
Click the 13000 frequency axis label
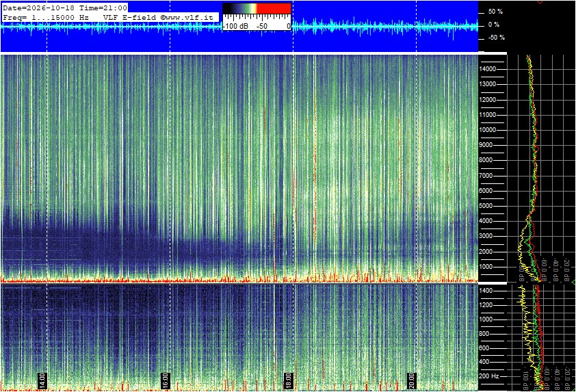(x=488, y=84)
